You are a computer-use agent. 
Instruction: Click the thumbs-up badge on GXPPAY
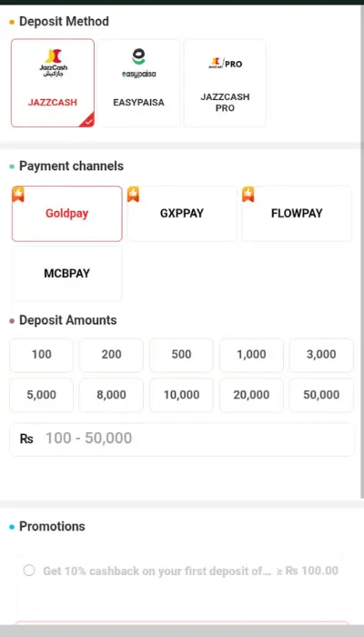pyautogui.click(x=133, y=194)
